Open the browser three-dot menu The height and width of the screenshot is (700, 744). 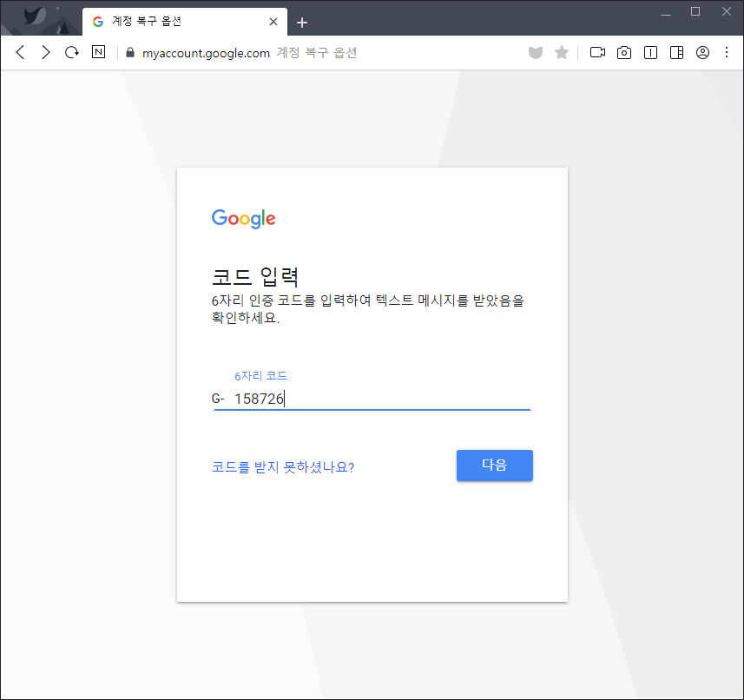coord(727,52)
